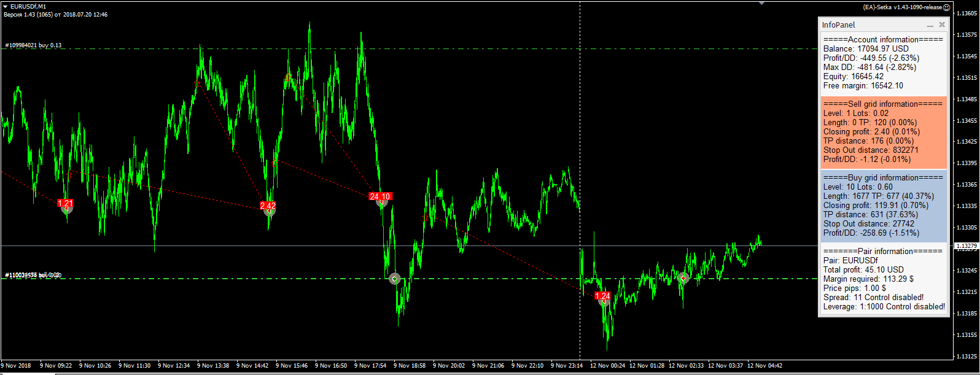Viewport: 980px width, 375px height.
Task: Click the 24.10 profit label marker
Action: point(379,196)
